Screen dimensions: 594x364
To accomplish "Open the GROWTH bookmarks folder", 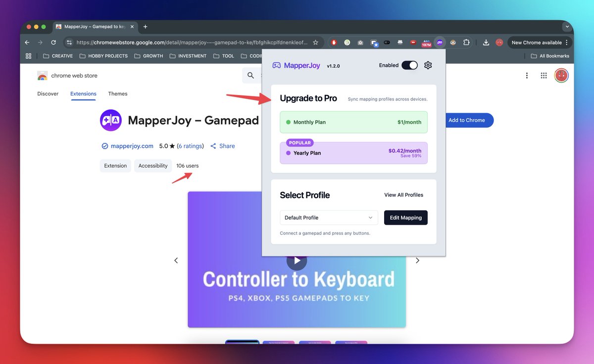I will pos(148,56).
